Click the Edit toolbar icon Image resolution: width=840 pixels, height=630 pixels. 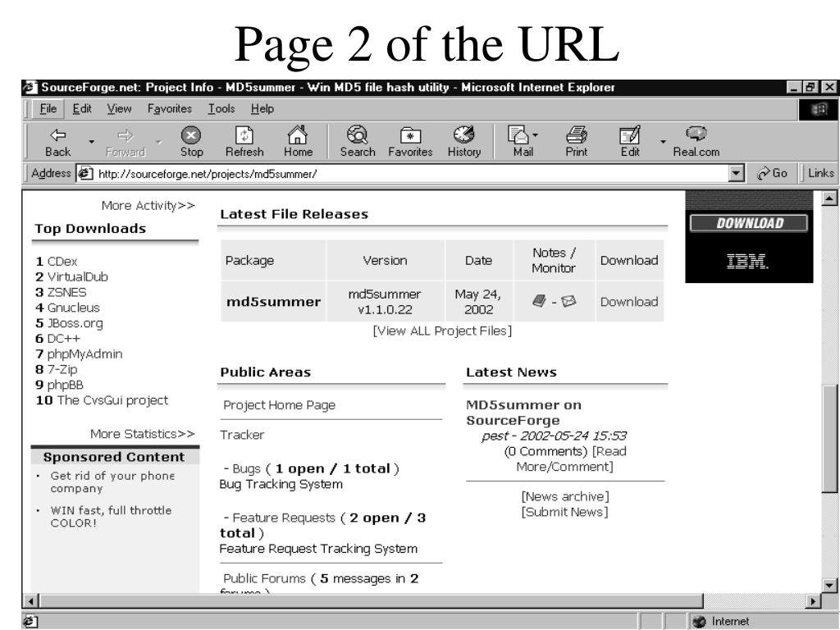click(x=630, y=142)
